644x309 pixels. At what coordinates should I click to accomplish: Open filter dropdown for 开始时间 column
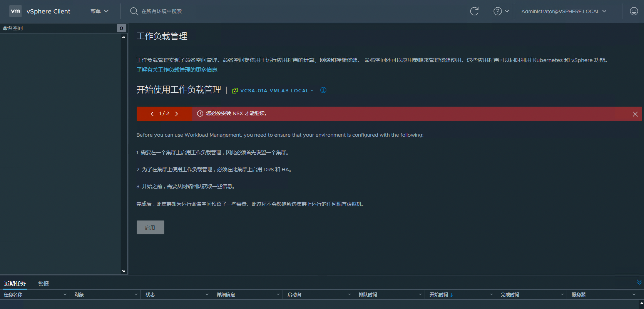click(491, 295)
